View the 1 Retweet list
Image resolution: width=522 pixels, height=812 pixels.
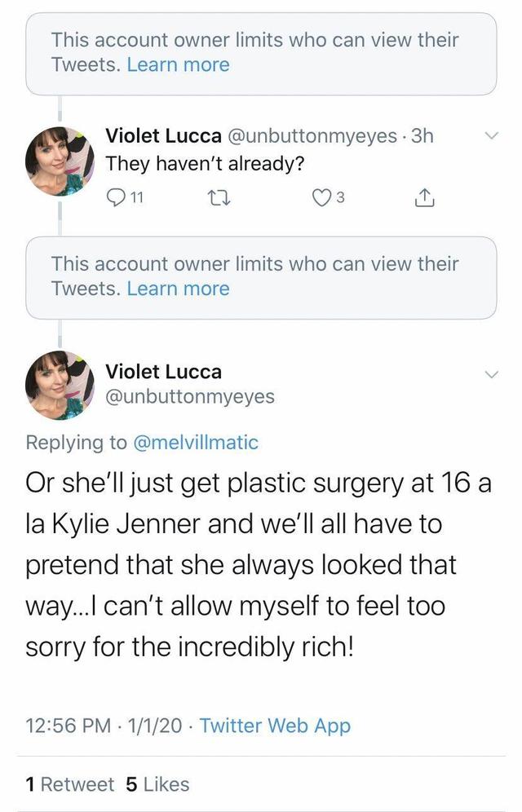coord(70,784)
